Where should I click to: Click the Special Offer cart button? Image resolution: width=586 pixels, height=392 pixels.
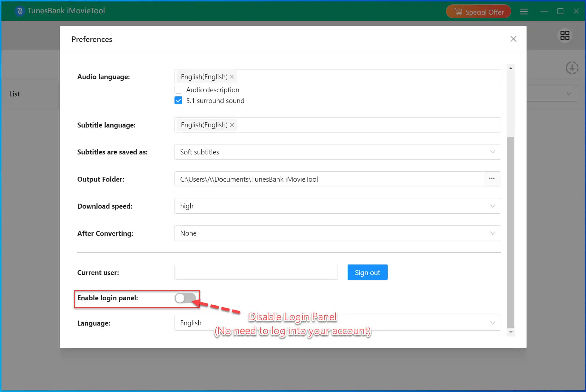point(478,12)
